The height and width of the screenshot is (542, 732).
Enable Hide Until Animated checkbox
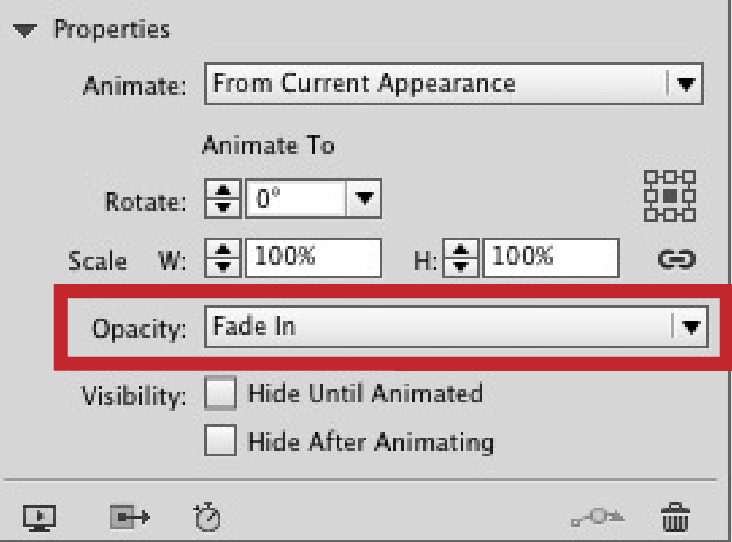click(219, 393)
